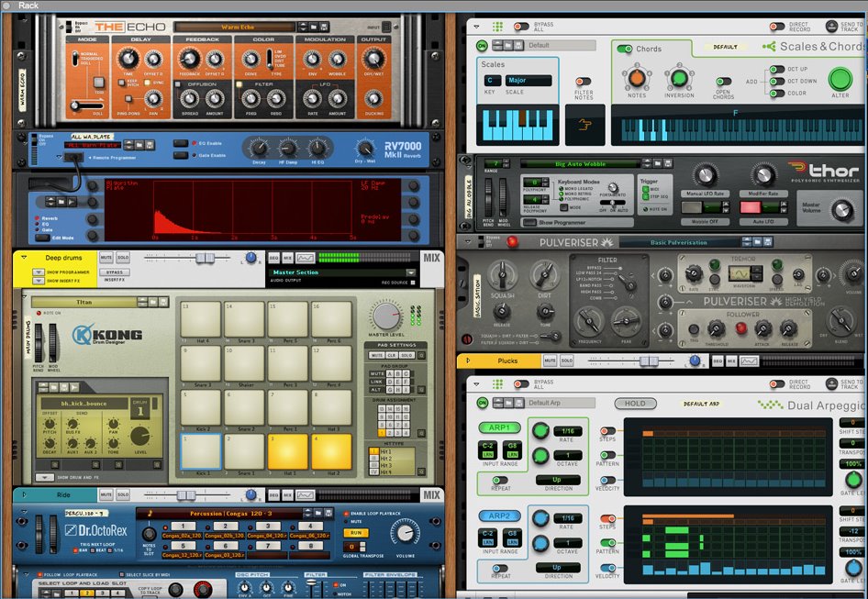Toggle the Chords section switch
This screenshot has width=868, height=599.
click(625, 50)
